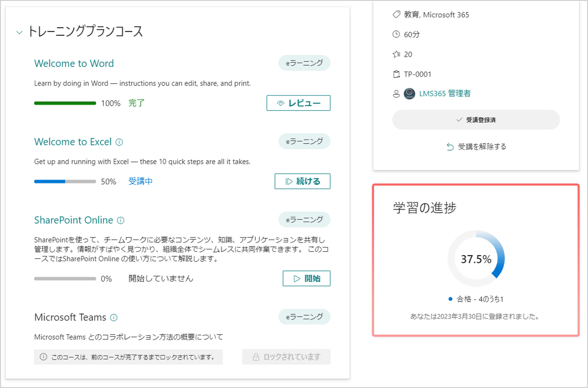The width and height of the screenshot is (588, 388).
Task: Click the LMS365 管理者 avatar image
Action: coord(409,94)
